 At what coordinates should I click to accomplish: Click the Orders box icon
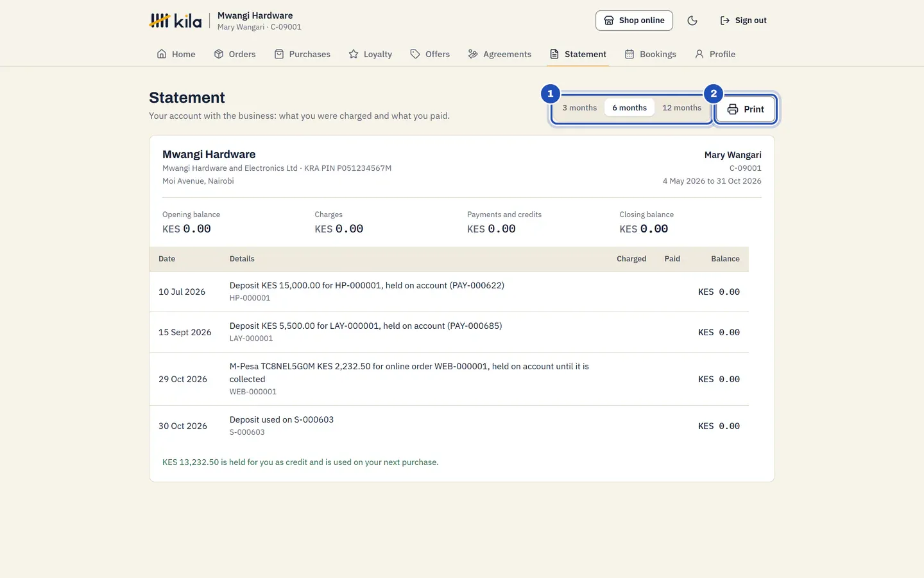click(x=219, y=54)
